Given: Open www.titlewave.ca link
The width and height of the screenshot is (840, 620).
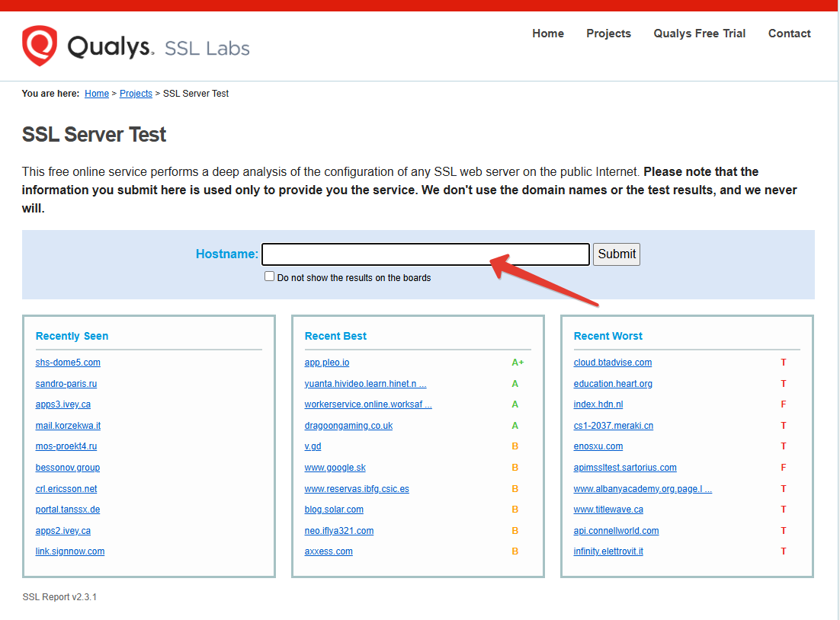Looking at the screenshot, I should point(608,509).
